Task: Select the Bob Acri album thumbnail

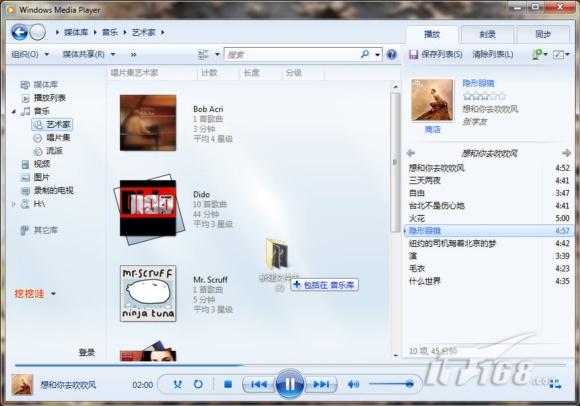Action: (148, 123)
